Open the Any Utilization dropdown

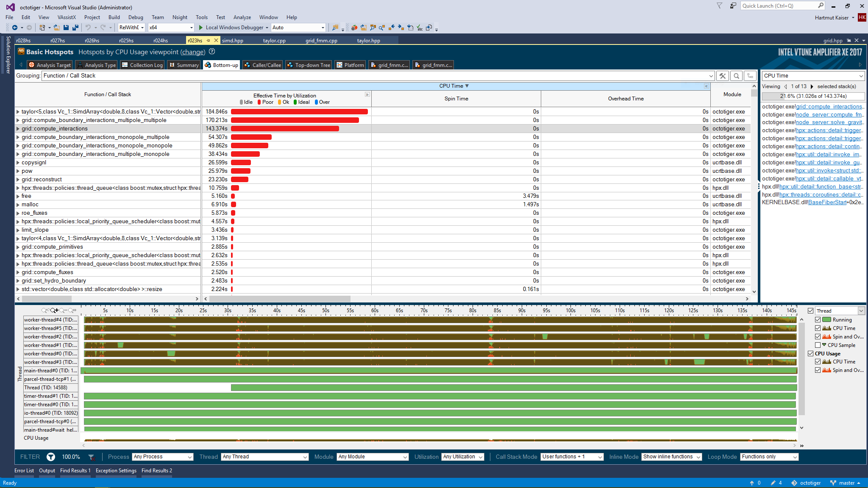click(463, 457)
